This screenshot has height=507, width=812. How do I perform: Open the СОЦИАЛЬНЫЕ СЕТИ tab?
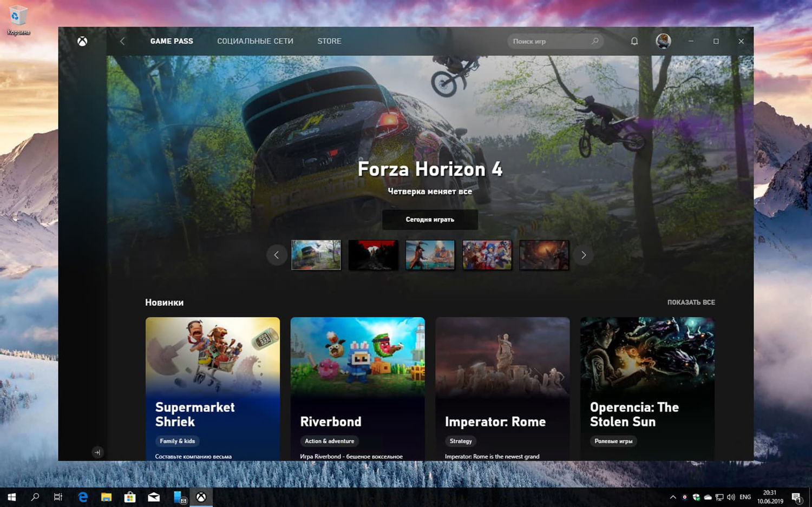[x=256, y=41]
